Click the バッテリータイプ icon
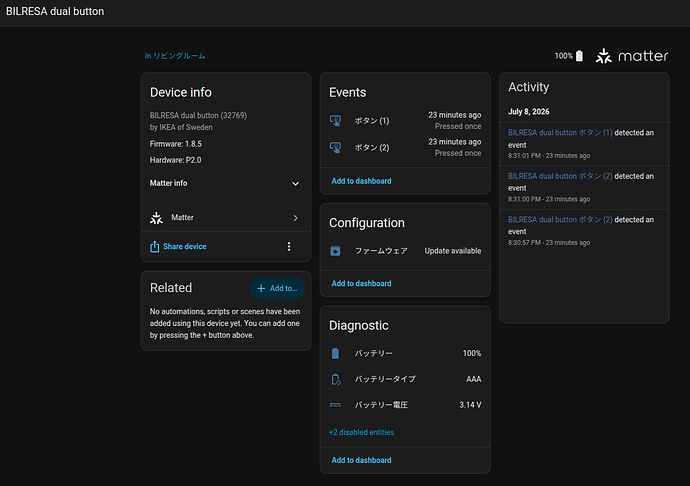This screenshot has width=690, height=486. [336, 379]
